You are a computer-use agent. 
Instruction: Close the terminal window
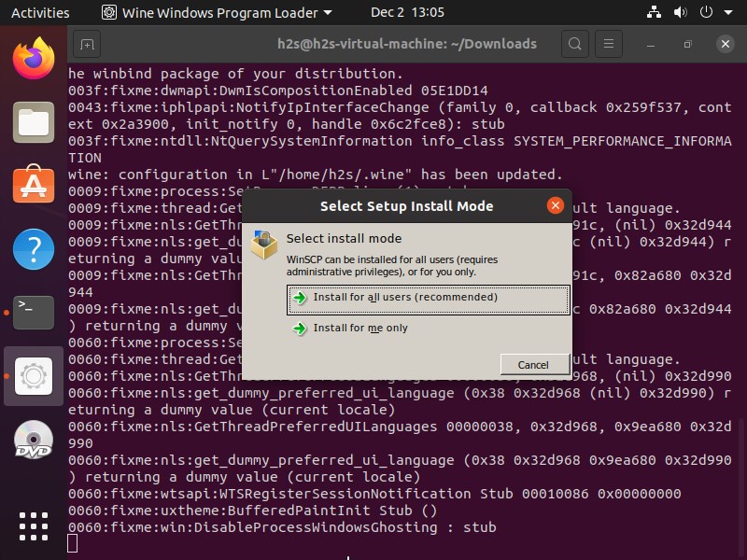click(726, 44)
